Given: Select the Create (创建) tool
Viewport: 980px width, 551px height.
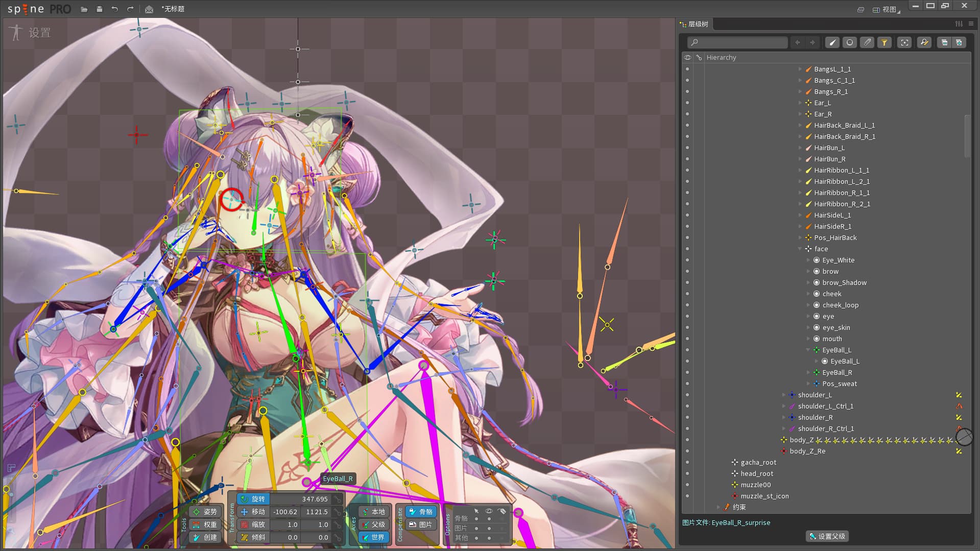Looking at the screenshot, I should point(205,537).
